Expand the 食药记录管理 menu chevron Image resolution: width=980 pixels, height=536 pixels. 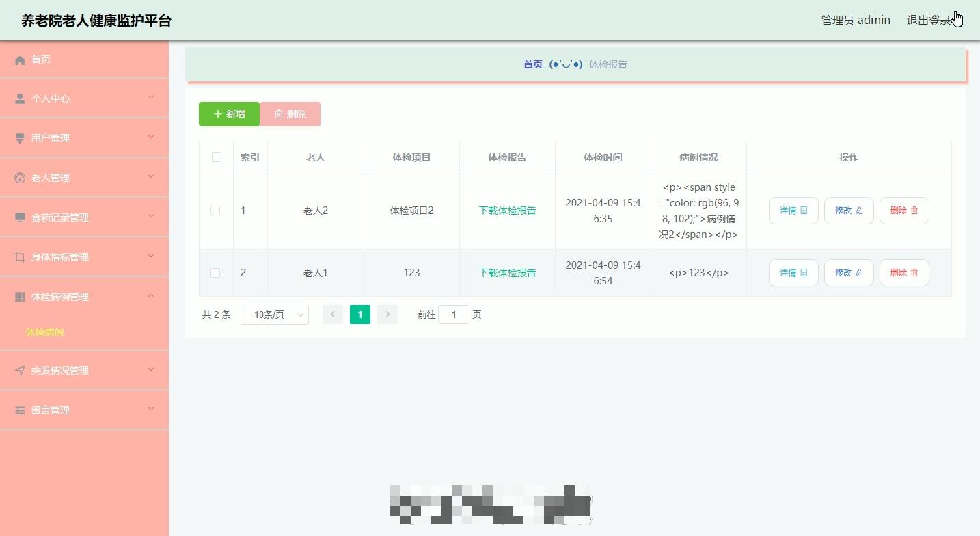click(x=151, y=217)
